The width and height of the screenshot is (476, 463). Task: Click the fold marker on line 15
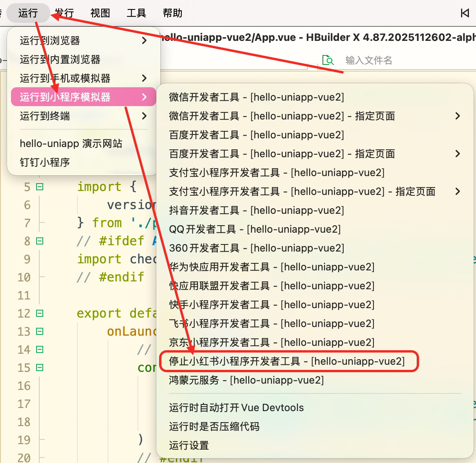tap(40, 367)
